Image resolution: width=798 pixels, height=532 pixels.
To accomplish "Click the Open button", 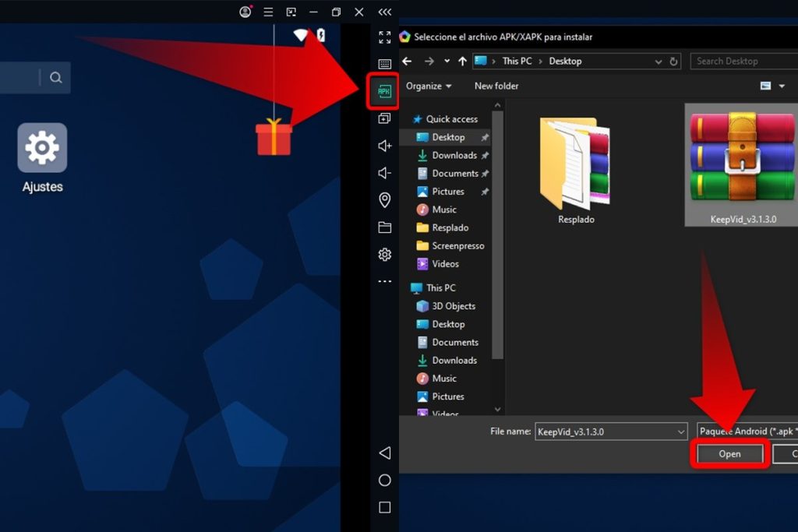I will pyautogui.click(x=729, y=454).
